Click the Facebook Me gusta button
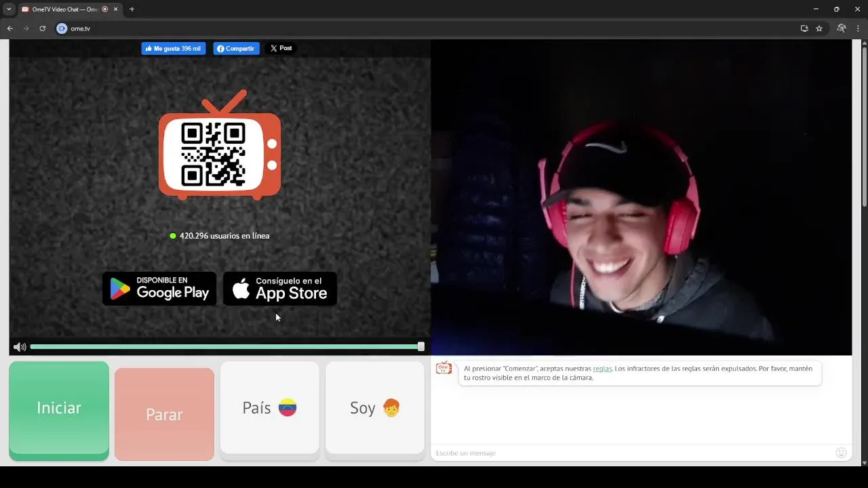Screen dimensions: 868x488 (174, 49)
